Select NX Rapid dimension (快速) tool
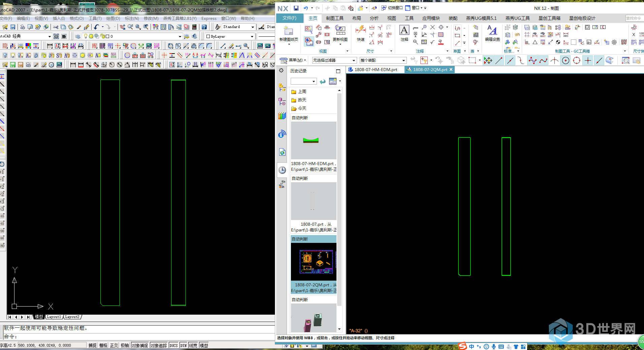This screenshot has height=350, width=644. 360,33
